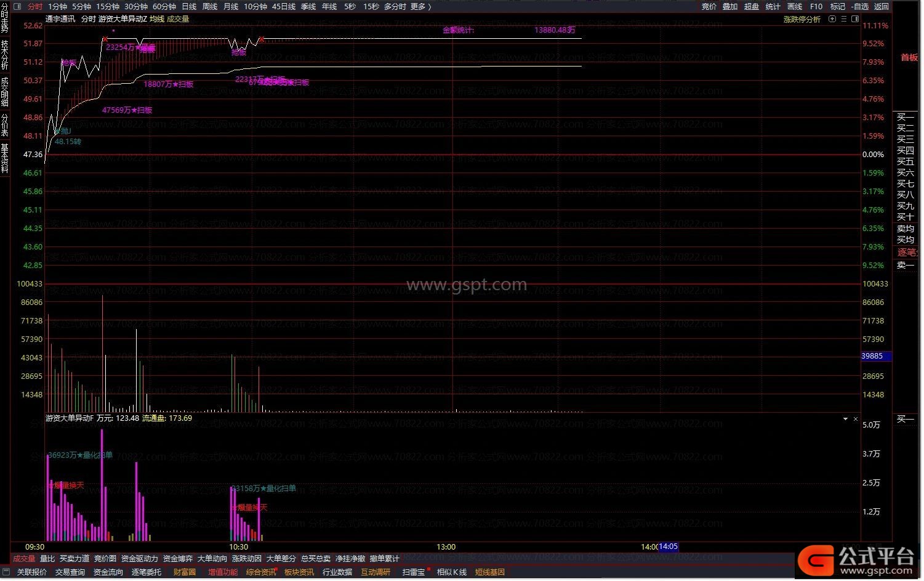This screenshot has height=581, width=924.
Task: Close the 游资大单异动 indicator panel
Action: tap(856, 419)
